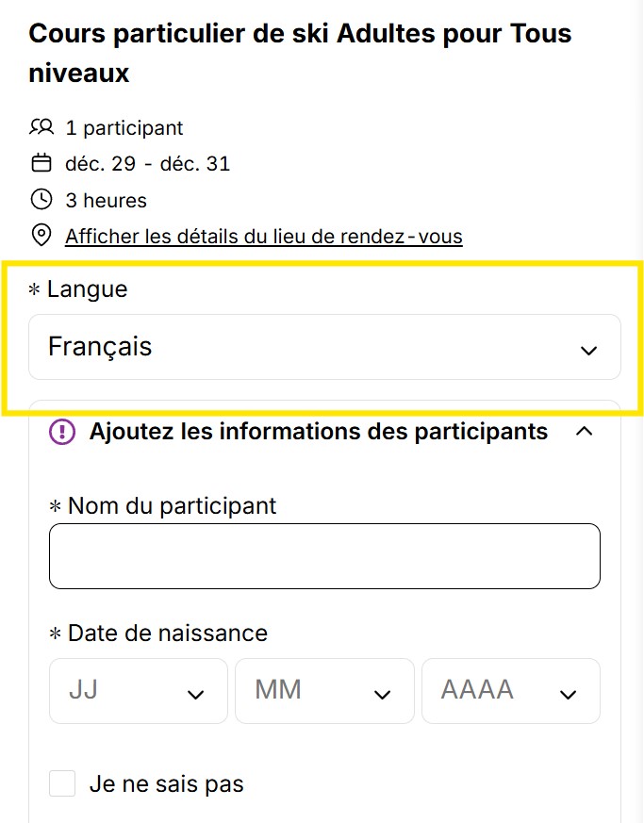Click the chevron on the AAAA year selector

coord(569,694)
